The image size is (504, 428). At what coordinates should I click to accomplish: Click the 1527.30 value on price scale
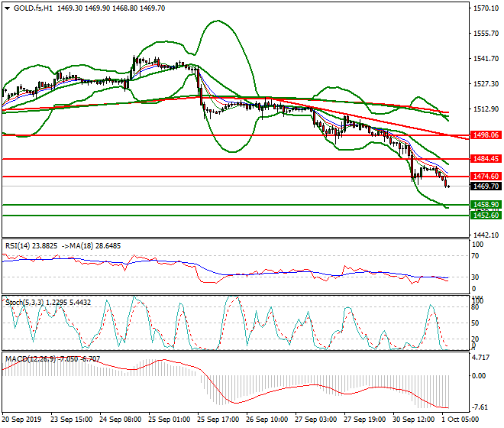coord(486,84)
